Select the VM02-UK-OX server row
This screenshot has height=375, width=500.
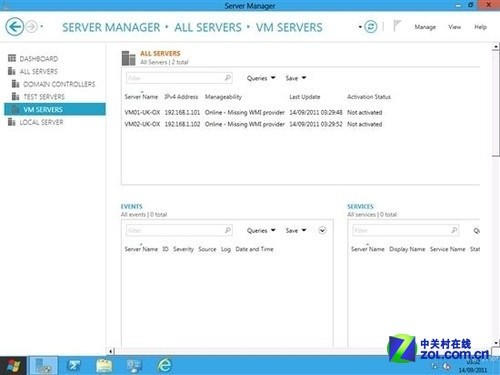pos(253,124)
